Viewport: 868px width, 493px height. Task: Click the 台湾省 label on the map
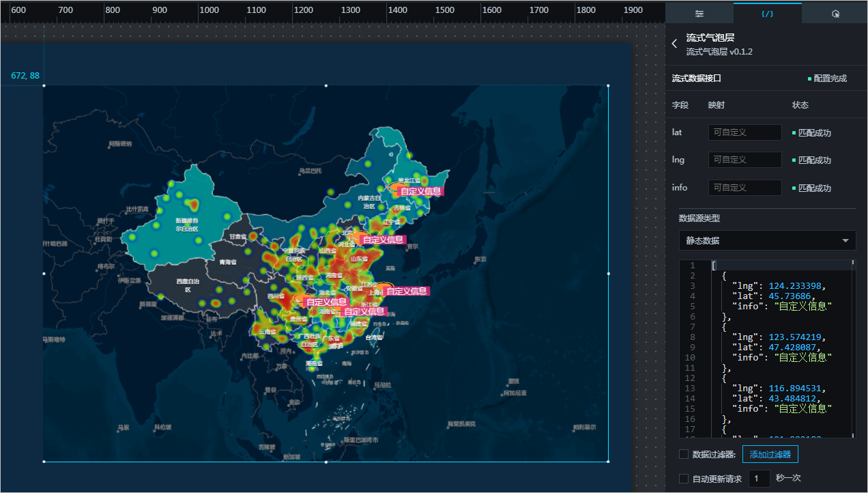point(375,337)
